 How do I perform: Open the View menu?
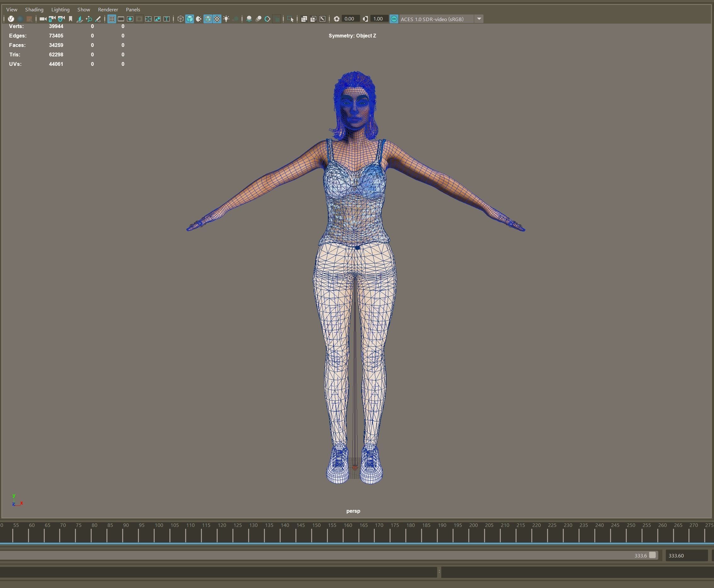point(12,9)
